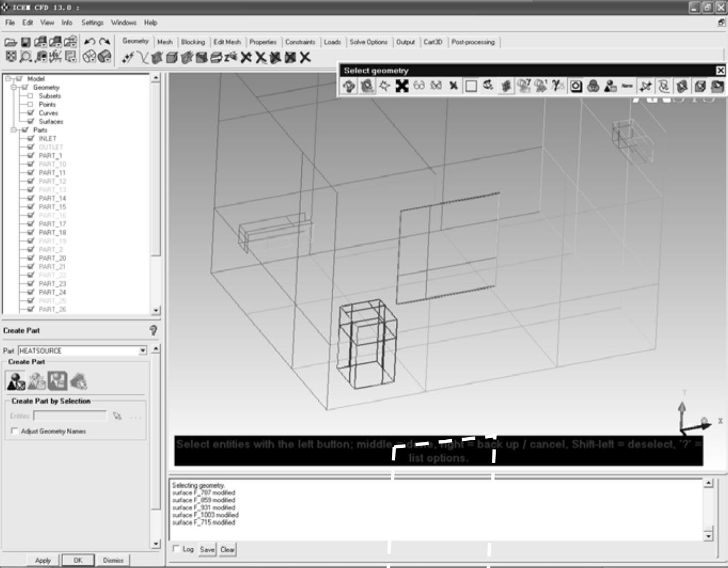This screenshot has width=728, height=568.
Task: Enable Adjust Geometry Names checkbox
Action: [x=14, y=431]
